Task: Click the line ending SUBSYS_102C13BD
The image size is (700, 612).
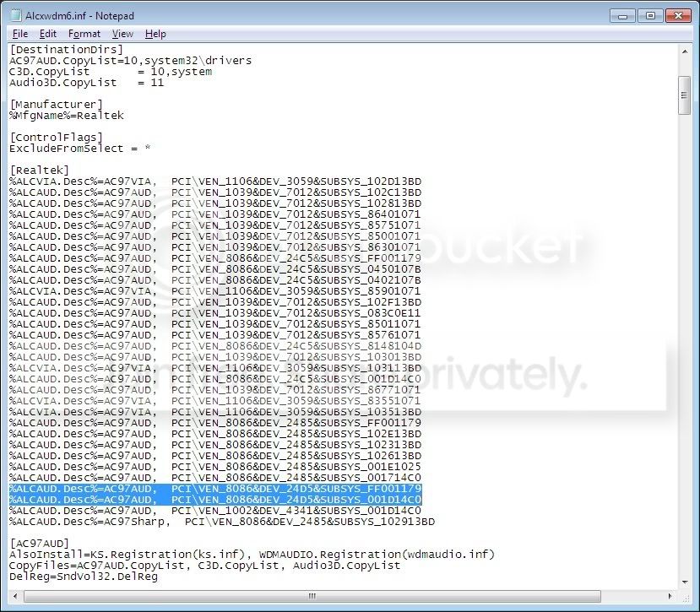Action: click(x=215, y=192)
